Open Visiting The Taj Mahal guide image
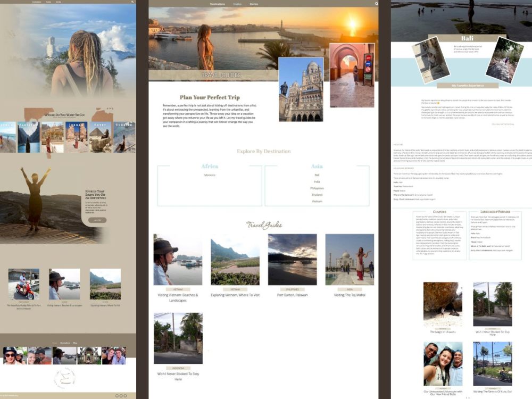The image size is (532, 399). tap(350, 260)
